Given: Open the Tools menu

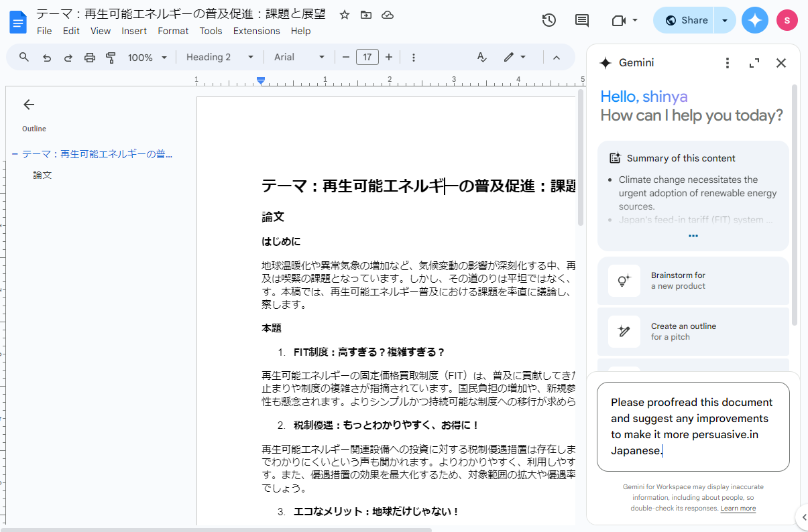Looking at the screenshot, I should pyautogui.click(x=211, y=31).
